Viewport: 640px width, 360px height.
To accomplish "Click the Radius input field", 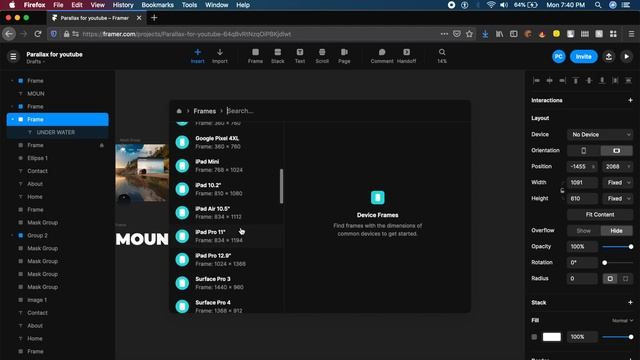I will [x=582, y=279].
